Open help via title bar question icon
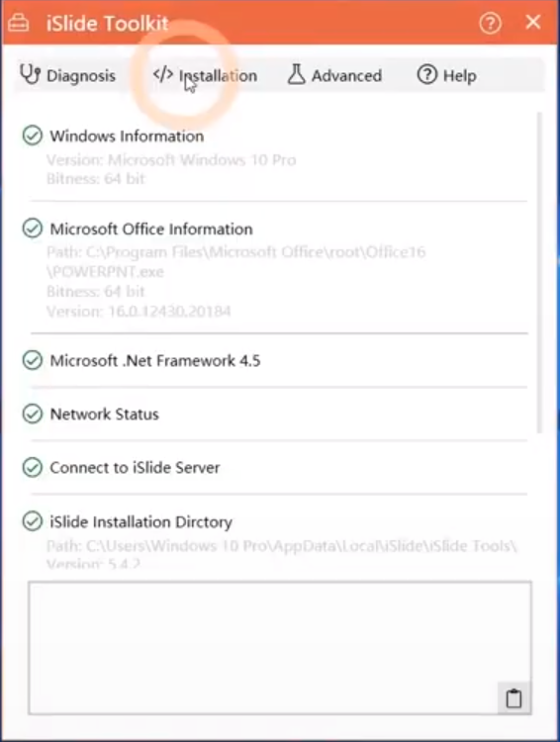The image size is (560, 742). tap(490, 23)
